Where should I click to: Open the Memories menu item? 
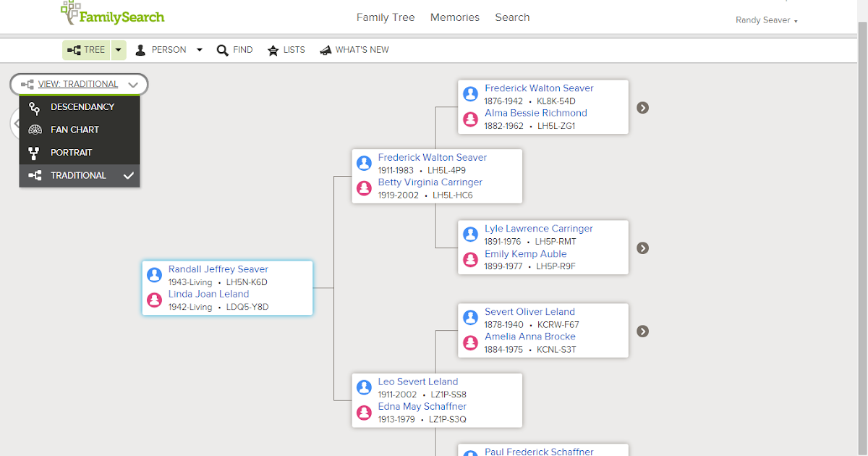[454, 17]
